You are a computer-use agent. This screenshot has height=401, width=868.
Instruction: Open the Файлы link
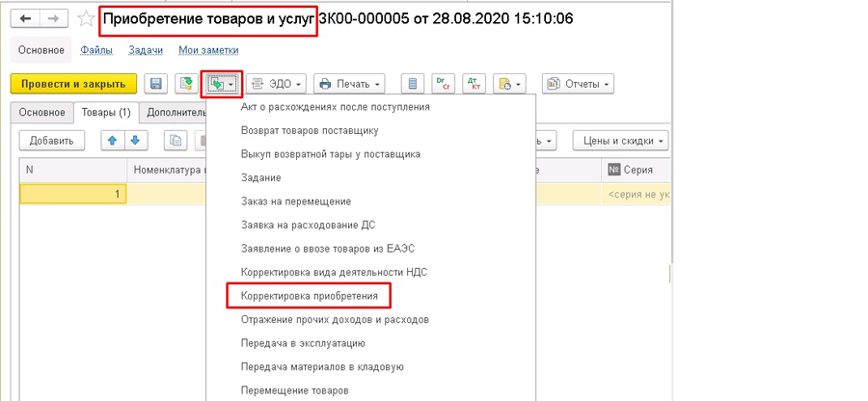click(x=96, y=50)
